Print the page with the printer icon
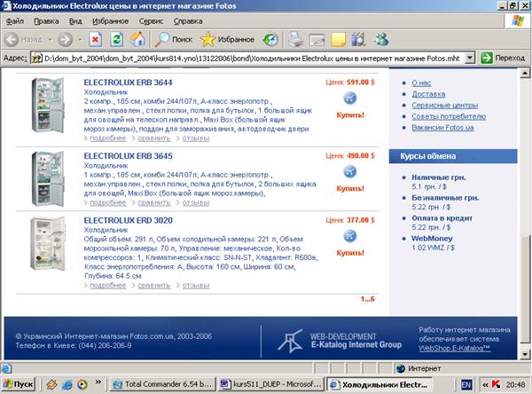 [295, 39]
